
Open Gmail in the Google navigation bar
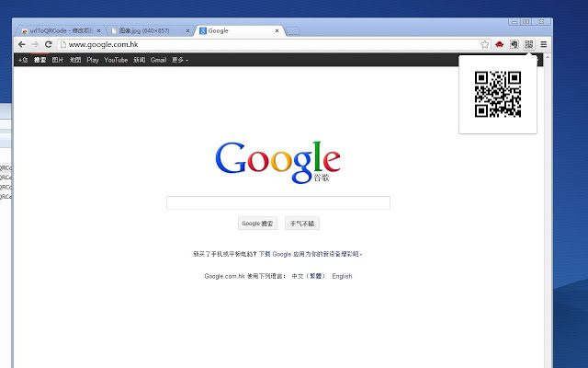(x=158, y=60)
